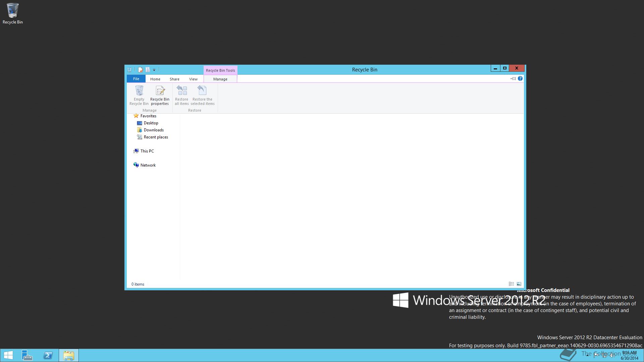Open Action Center flag in the system tray
This screenshot has height=362, width=644.
pos(596,355)
